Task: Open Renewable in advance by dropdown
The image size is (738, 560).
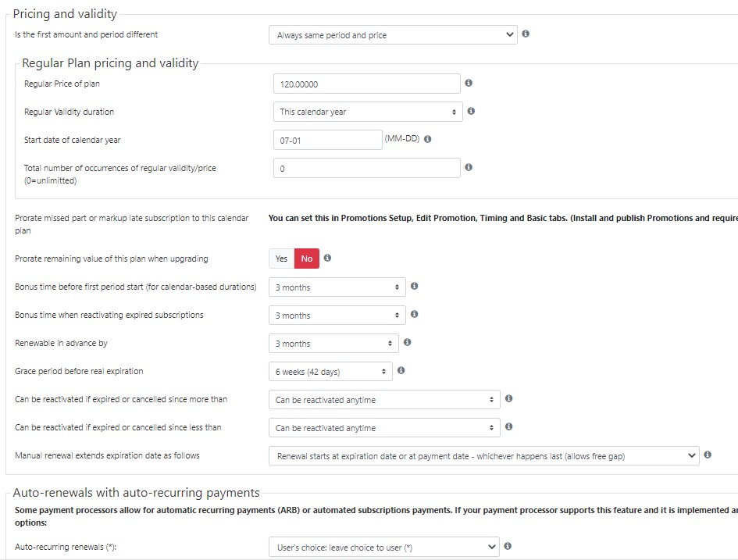Action: [333, 344]
